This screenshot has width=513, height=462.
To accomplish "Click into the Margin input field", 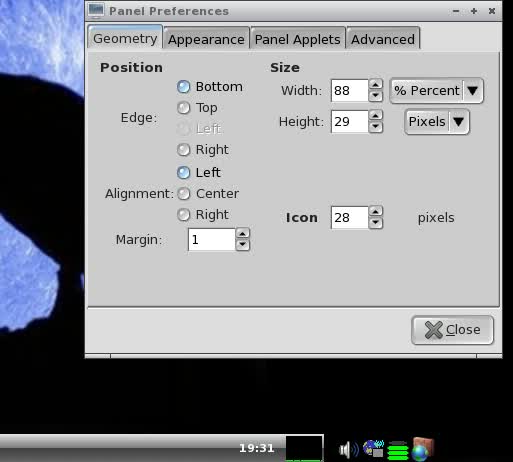I will coord(211,239).
